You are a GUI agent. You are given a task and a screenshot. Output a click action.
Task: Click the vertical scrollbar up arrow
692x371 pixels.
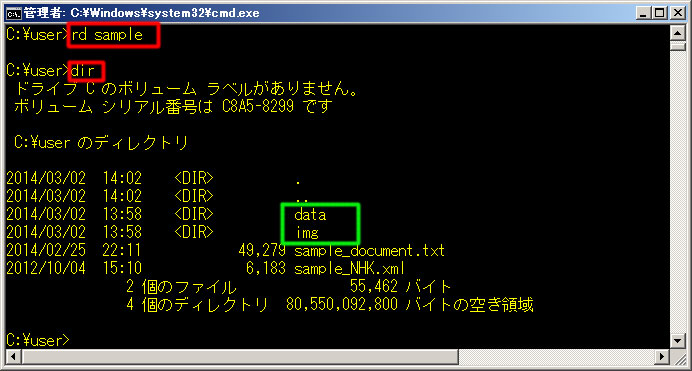point(677,33)
